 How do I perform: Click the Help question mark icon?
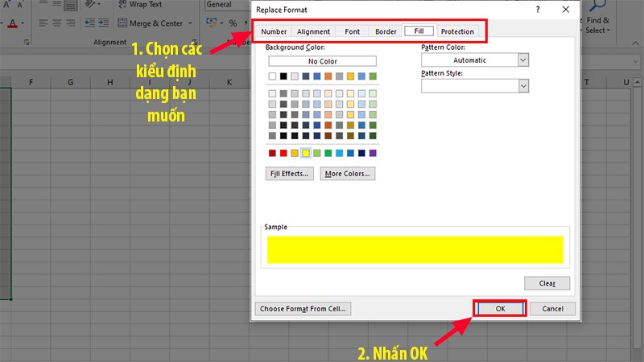[537, 10]
